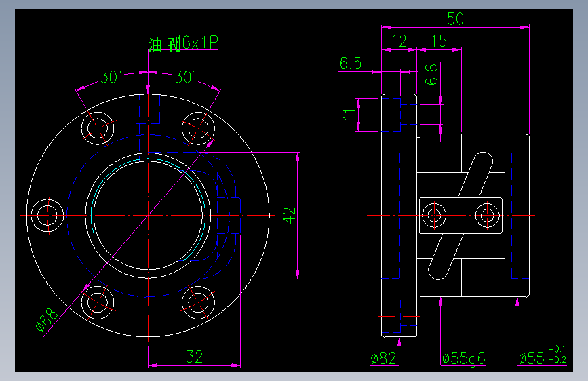
Task: Click the oil hole M6x1P annotation
Action: click(x=183, y=43)
